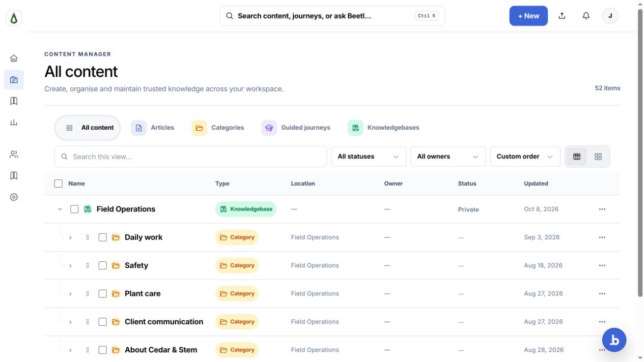
Task: Sort by the Name column header
Action: pyautogui.click(x=77, y=184)
